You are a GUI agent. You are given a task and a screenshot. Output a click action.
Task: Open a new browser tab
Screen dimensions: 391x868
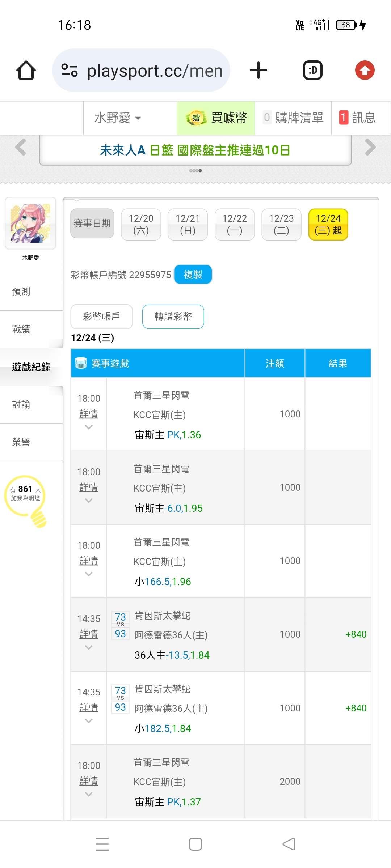(x=258, y=70)
